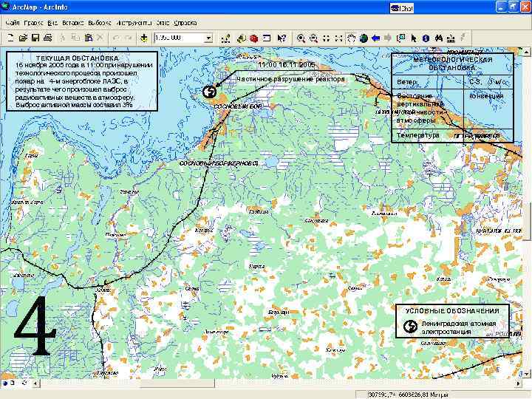Click the Fixed Zoom In arrows icon
532x399 pixels.
click(x=326, y=38)
